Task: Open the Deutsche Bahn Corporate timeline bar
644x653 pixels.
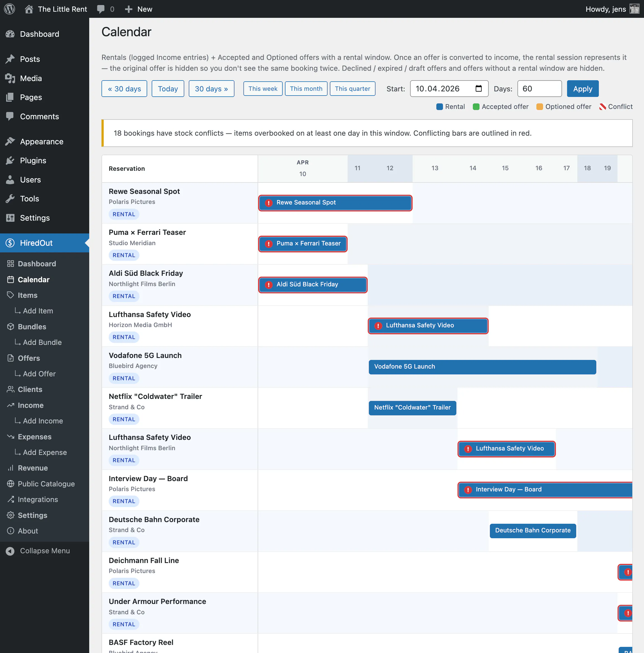Action: click(533, 531)
